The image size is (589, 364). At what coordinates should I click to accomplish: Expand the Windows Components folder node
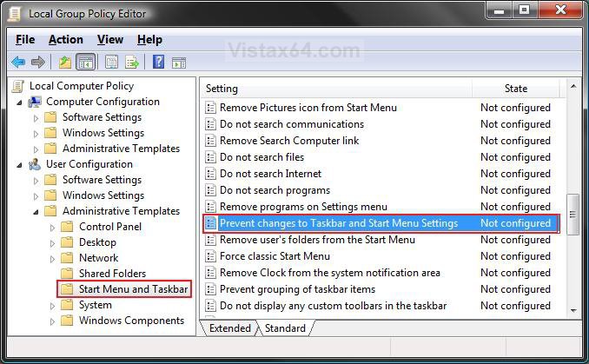click(52, 321)
